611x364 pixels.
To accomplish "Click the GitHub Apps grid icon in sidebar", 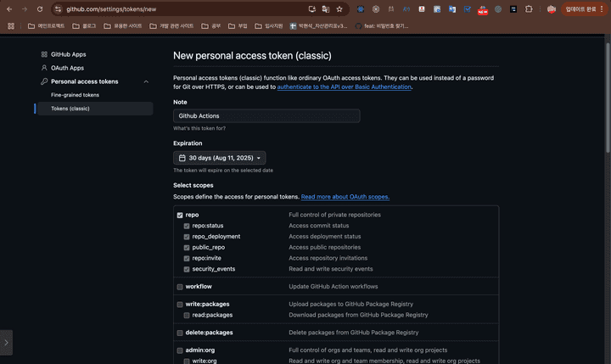I will pos(44,54).
